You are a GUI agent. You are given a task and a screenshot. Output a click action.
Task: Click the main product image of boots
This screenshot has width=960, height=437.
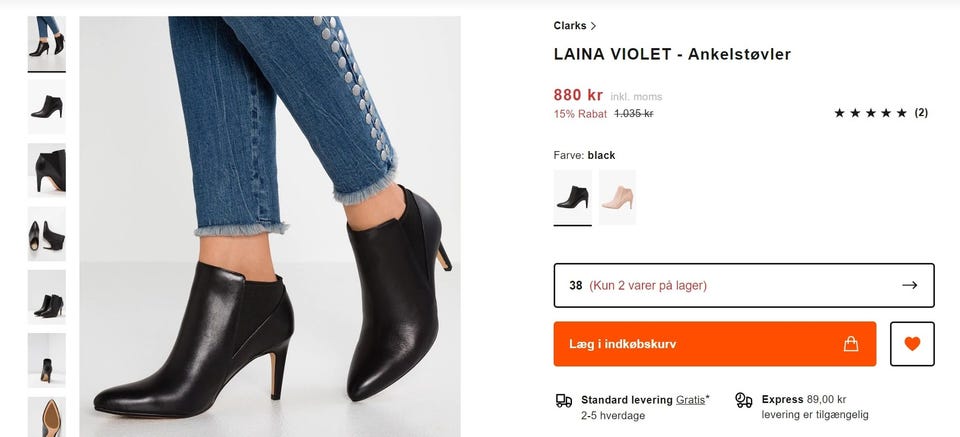[270, 227]
